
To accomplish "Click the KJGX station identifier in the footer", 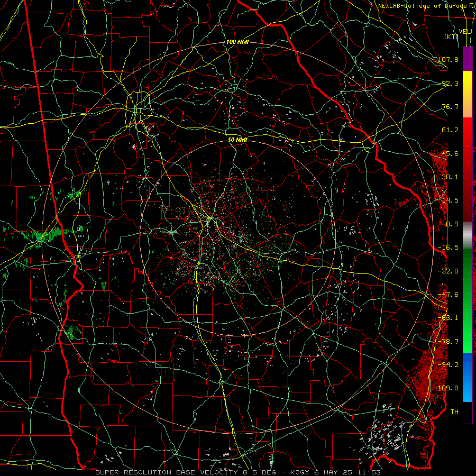I will pos(299,472).
